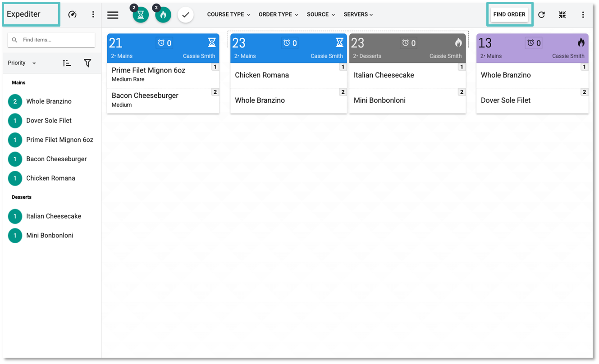Click the checkmark fulfill icon in the toolbar
Screen dimensions: 599x364
tap(186, 14)
